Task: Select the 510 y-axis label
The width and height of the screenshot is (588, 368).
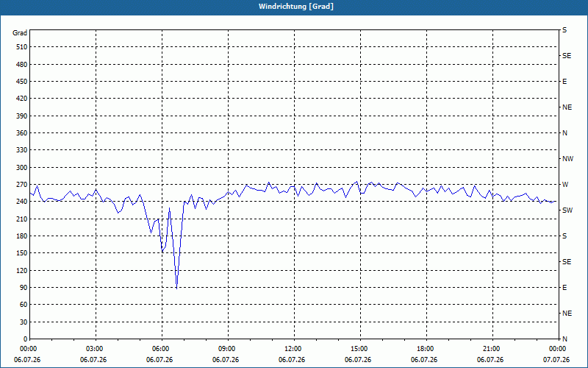Action: click(22, 47)
